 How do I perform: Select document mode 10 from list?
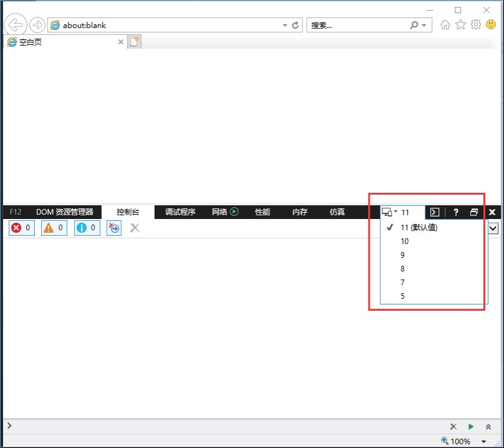[405, 241]
